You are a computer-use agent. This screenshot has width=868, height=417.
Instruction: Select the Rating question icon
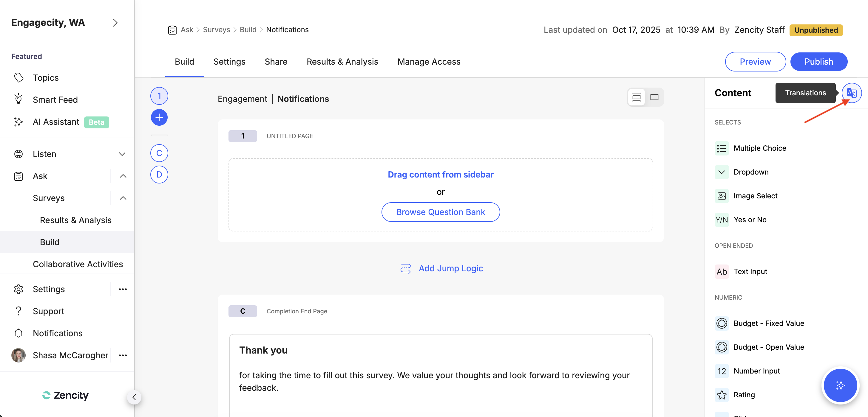pos(722,395)
